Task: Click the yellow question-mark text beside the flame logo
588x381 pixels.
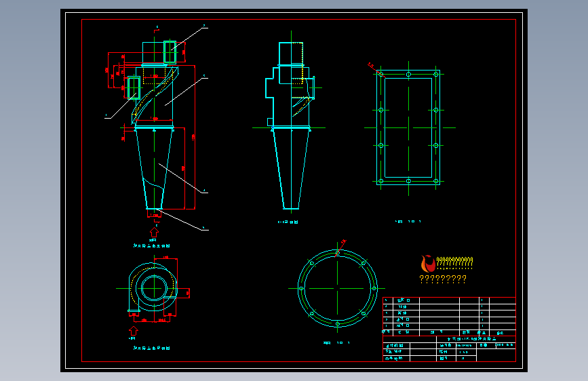Action: pyautogui.click(x=454, y=262)
